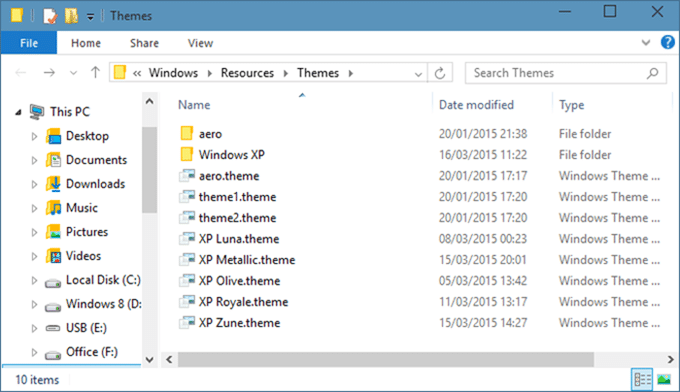Click the New folder quick access icon
This screenshot has width=680, height=392.
(x=71, y=16)
